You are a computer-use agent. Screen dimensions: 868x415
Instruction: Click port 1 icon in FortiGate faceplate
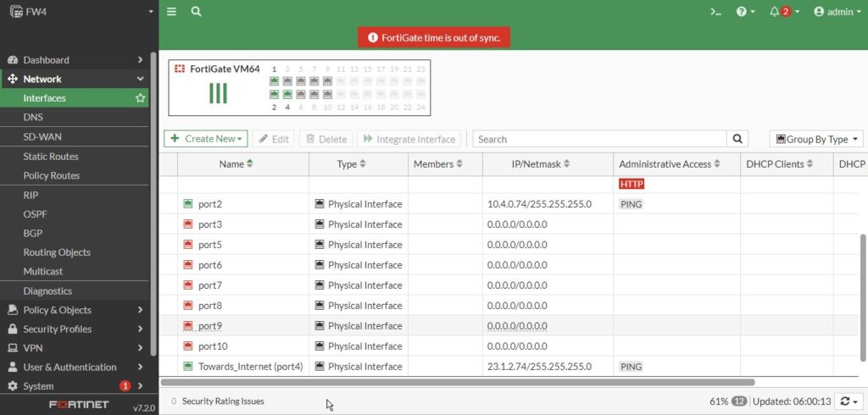click(274, 81)
